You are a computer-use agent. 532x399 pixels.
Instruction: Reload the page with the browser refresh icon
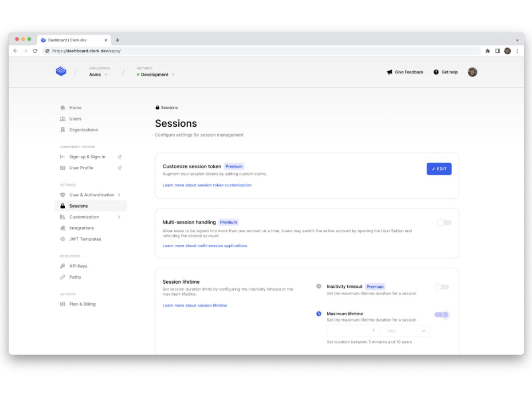coord(35,51)
